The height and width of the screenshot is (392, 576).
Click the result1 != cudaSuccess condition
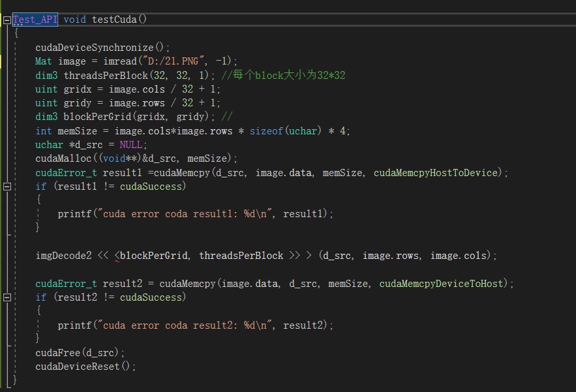click(120, 187)
